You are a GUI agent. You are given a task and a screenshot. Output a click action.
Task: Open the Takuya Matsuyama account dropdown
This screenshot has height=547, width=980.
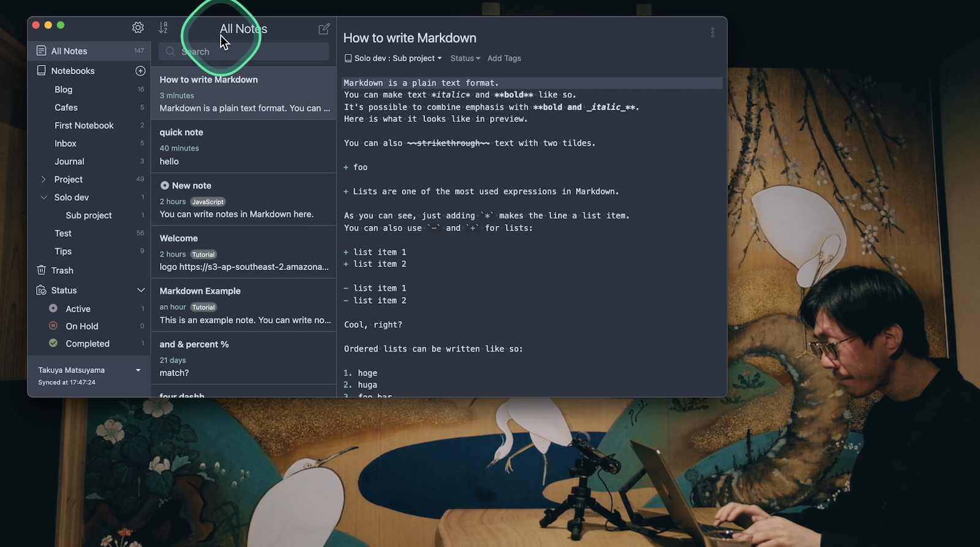click(138, 370)
